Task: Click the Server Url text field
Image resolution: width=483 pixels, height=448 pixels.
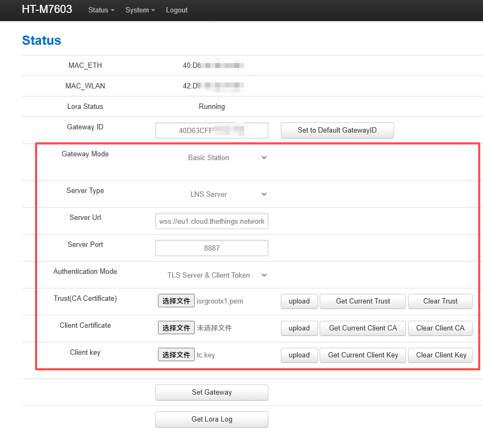Action: [211, 221]
